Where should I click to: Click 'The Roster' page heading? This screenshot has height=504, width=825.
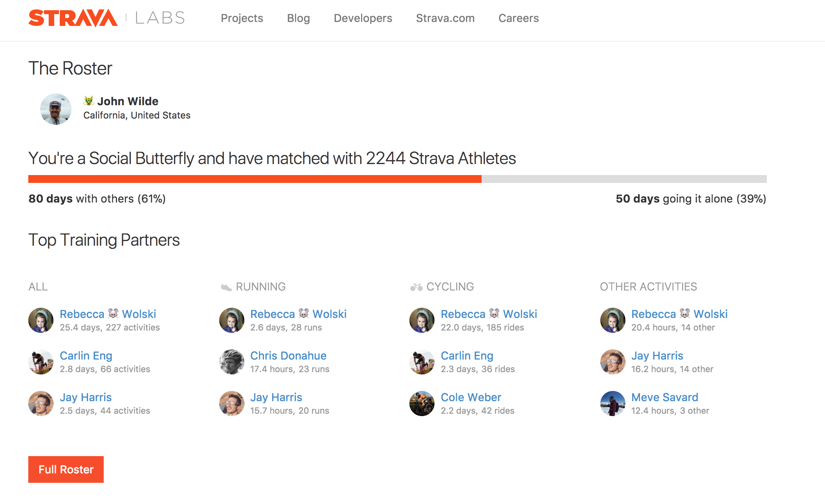pos(70,68)
